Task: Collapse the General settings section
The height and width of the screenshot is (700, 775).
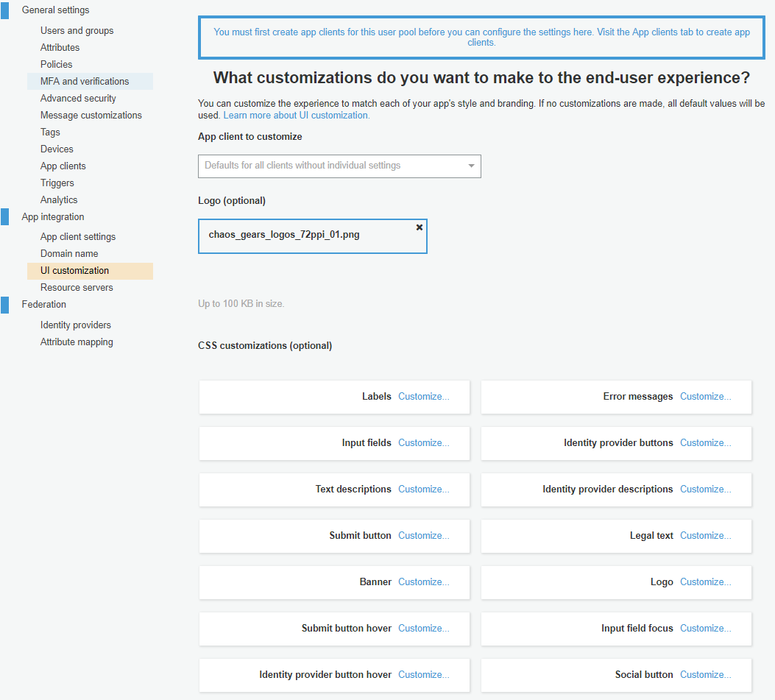Action: (x=5, y=10)
